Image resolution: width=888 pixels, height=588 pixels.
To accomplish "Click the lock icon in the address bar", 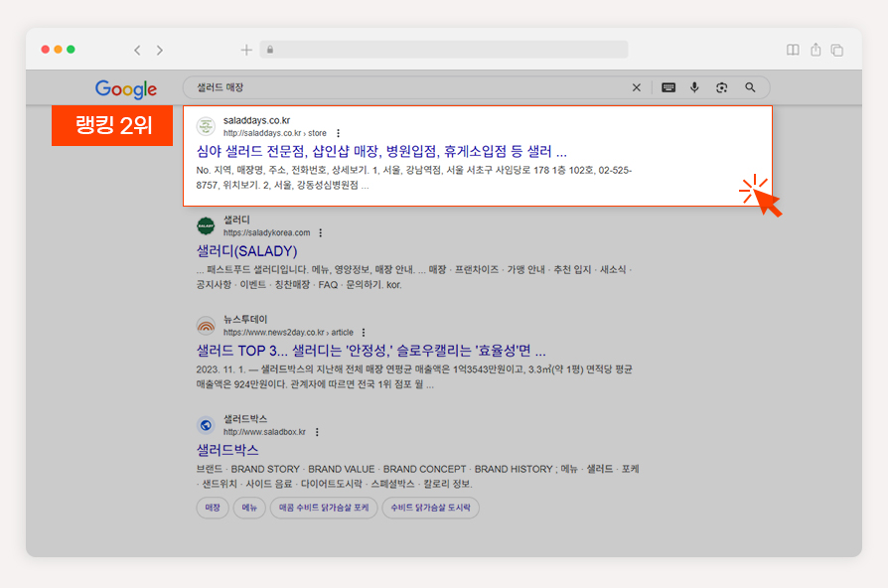I will pyautogui.click(x=270, y=50).
